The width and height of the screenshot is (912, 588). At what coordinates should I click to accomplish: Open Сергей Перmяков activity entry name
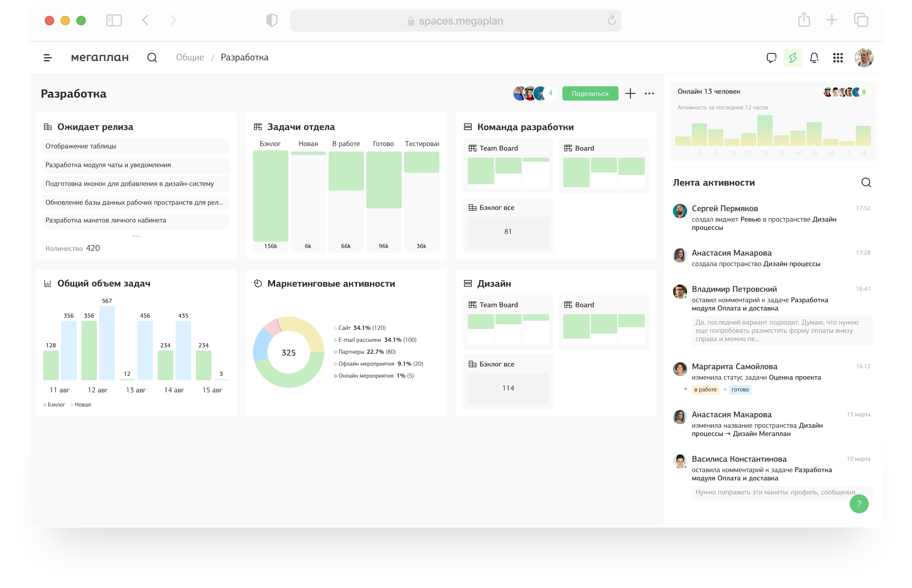[x=725, y=208]
